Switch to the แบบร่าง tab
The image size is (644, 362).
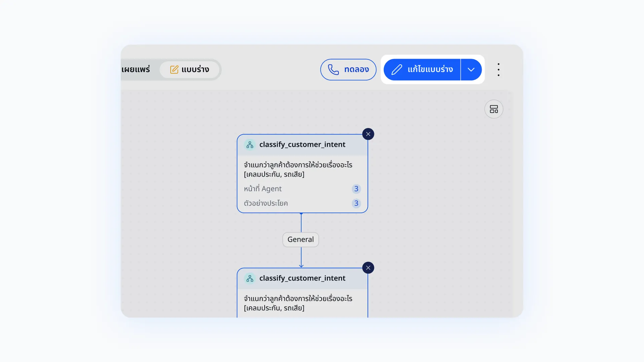pyautogui.click(x=190, y=69)
